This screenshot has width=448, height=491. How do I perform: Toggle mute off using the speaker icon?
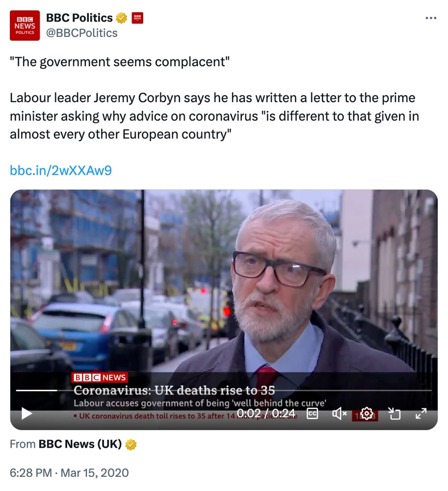click(339, 414)
